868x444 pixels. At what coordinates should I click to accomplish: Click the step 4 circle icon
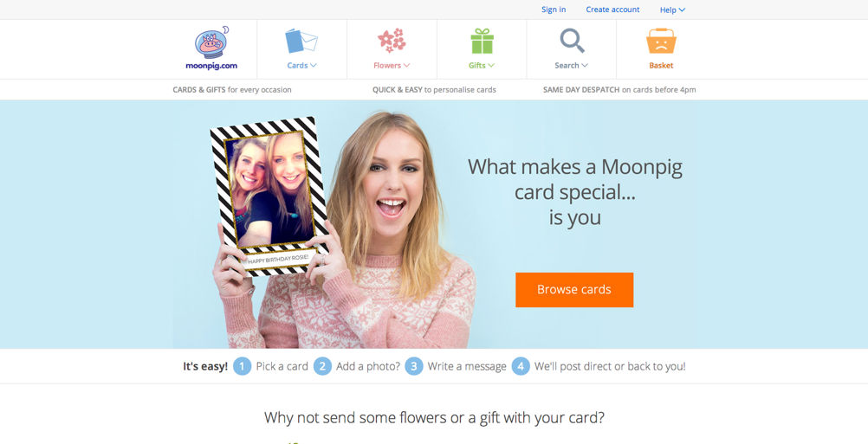tap(521, 366)
